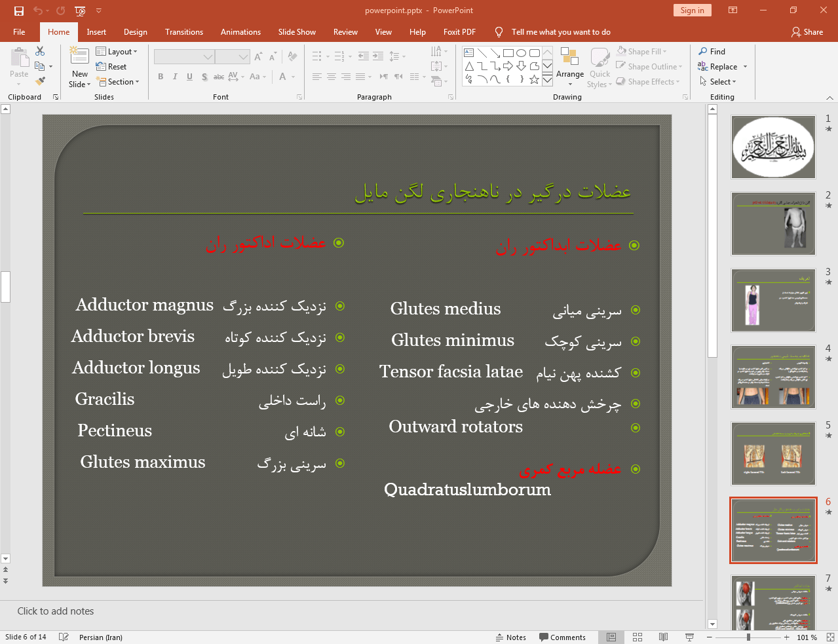Fit slide to current window icon

coord(830,637)
